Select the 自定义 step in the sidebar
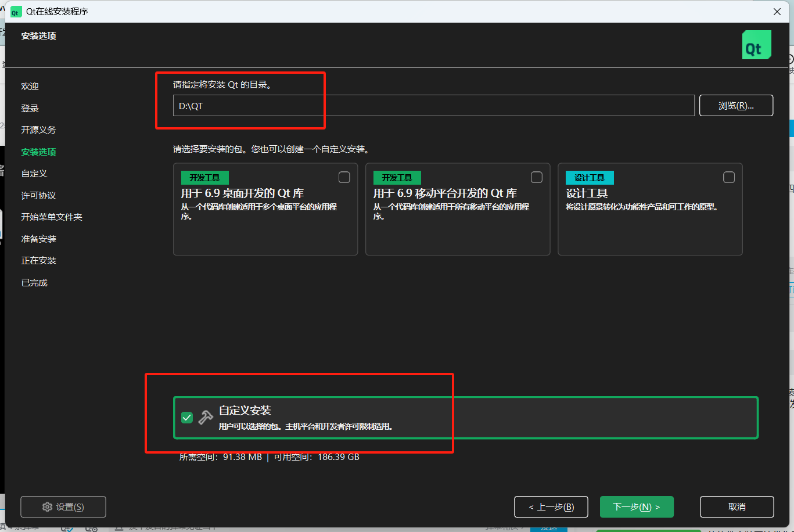The width and height of the screenshot is (794, 532). click(x=34, y=173)
